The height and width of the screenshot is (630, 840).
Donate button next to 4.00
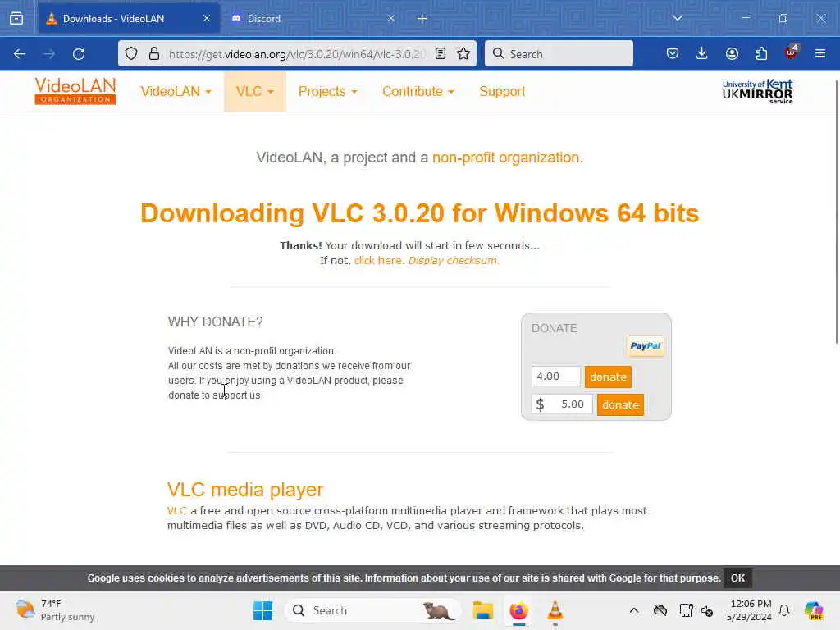tap(608, 377)
